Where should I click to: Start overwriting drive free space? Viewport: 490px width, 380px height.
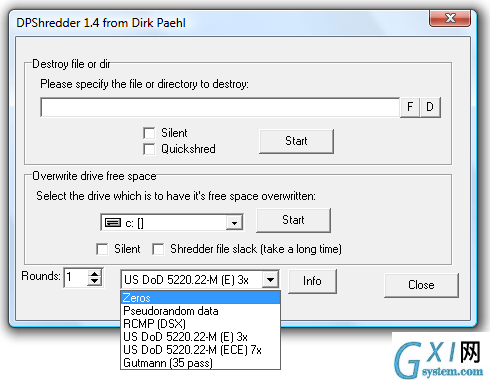tap(293, 220)
